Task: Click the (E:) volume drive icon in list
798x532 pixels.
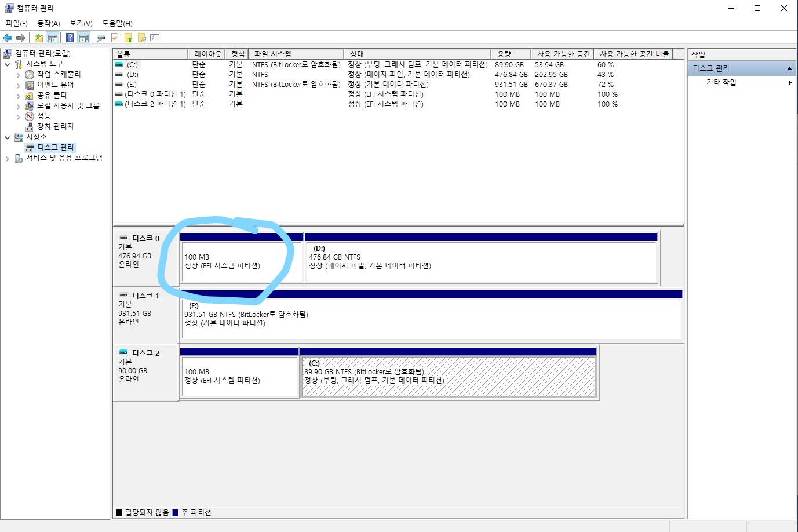Action: pyautogui.click(x=119, y=85)
